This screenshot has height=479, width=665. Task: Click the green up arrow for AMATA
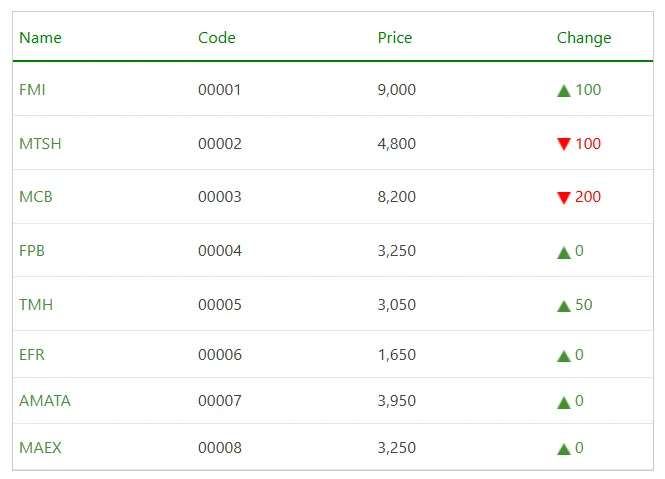tap(564, 402)
